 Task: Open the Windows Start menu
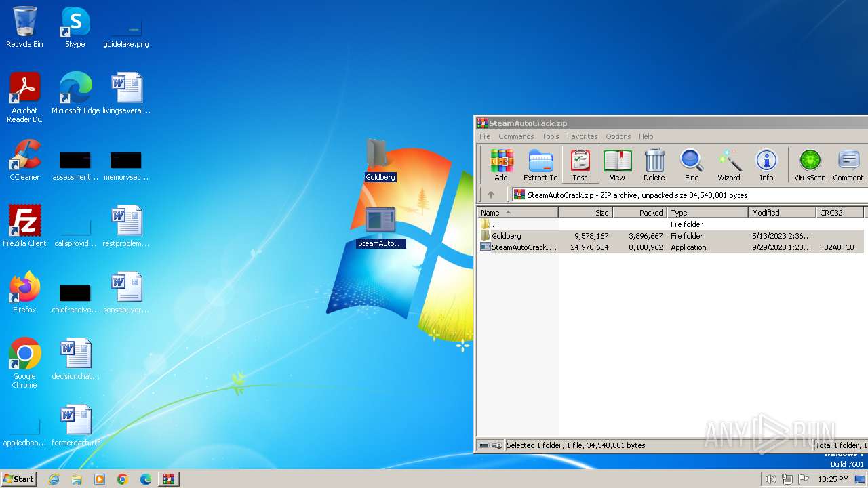pos(19,479)
